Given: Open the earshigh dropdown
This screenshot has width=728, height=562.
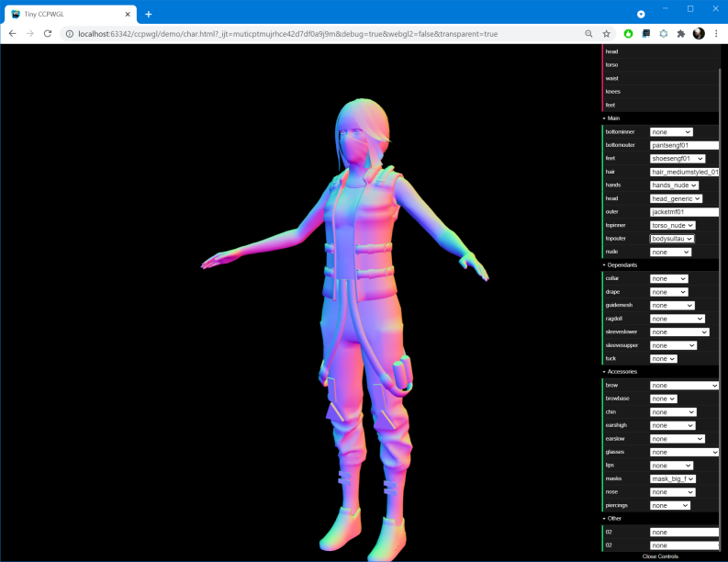Looking at the screenshot, I should [x=673, y=425].
